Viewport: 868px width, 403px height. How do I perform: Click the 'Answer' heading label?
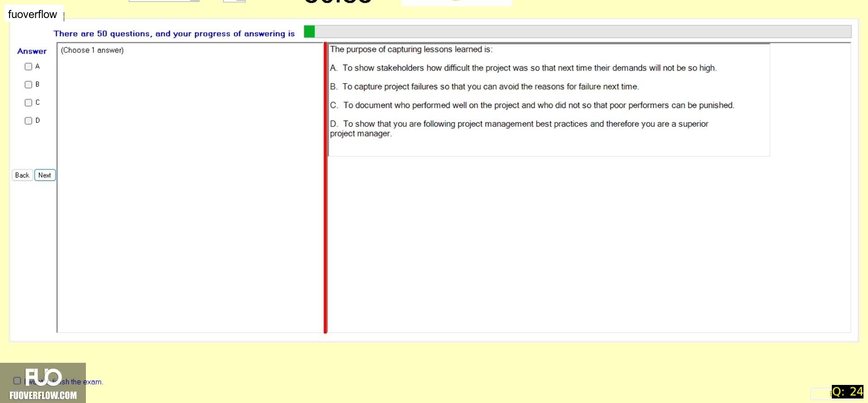click(x=32, y=52)
